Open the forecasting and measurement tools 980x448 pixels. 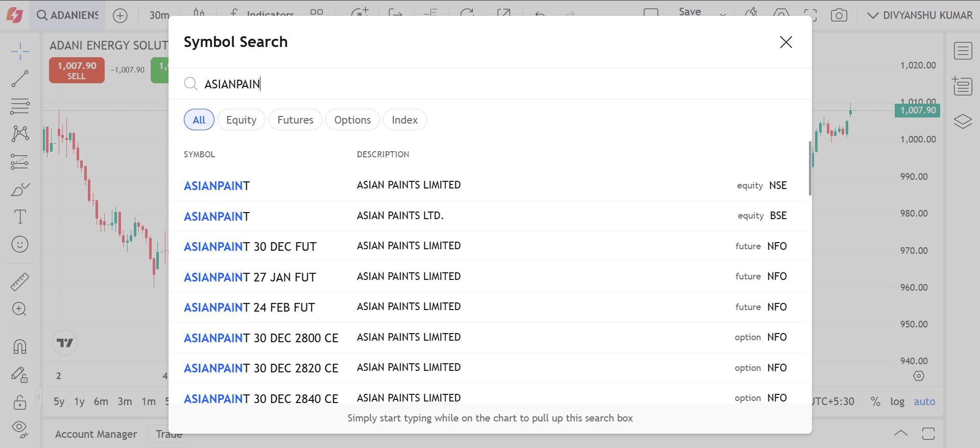point(20,161)
